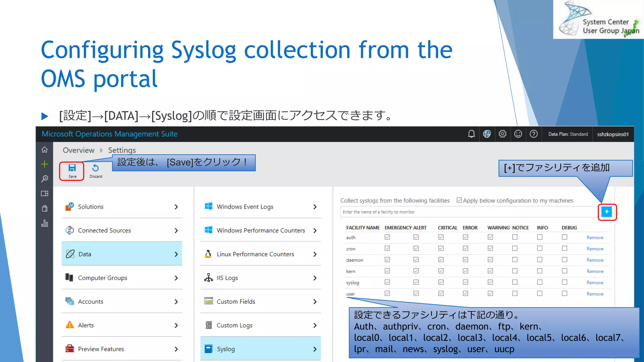Click Data Plan: Standard label
The width and height of the screenshot is (644, 362).
[568, 134]
